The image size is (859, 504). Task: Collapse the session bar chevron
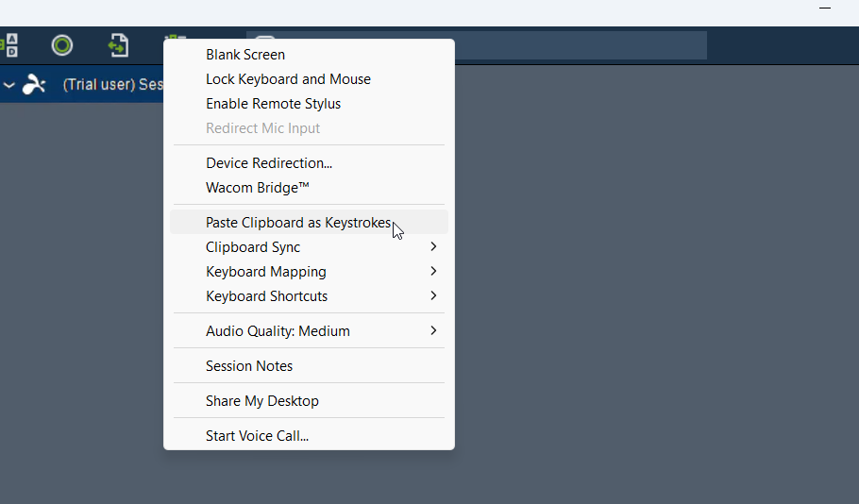8,85
